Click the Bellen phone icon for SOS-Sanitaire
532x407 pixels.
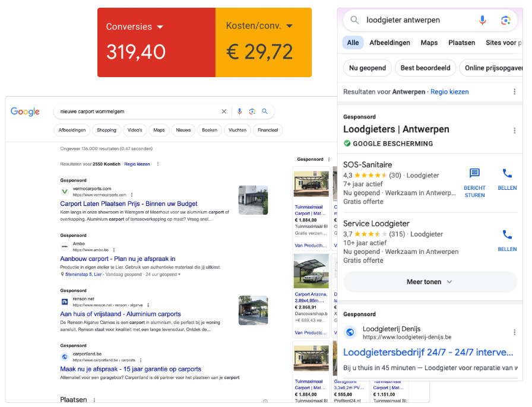(x=507, y=174)
